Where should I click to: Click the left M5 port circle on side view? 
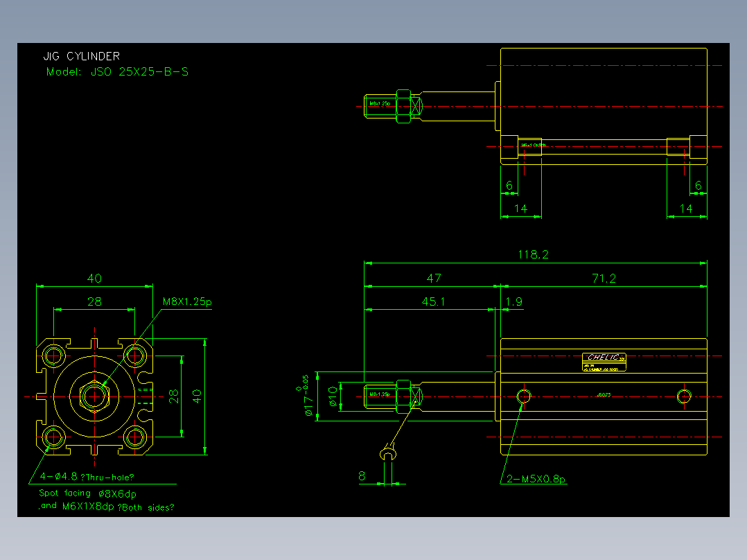pyautogui.click(x=524, y=396)
